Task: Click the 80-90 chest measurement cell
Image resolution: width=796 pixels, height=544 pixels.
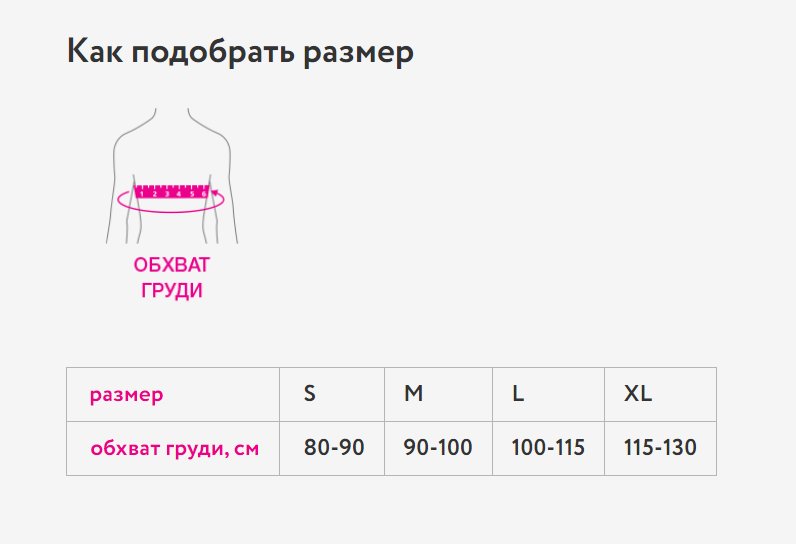Action: point(334,448)
